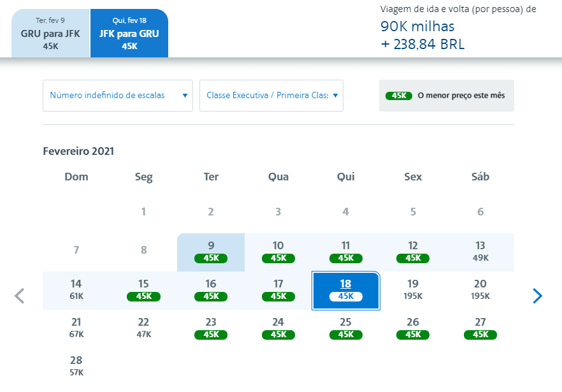Choose February 28 priced 57K
This screenshot has width=562, height=392.
(76, 367)
